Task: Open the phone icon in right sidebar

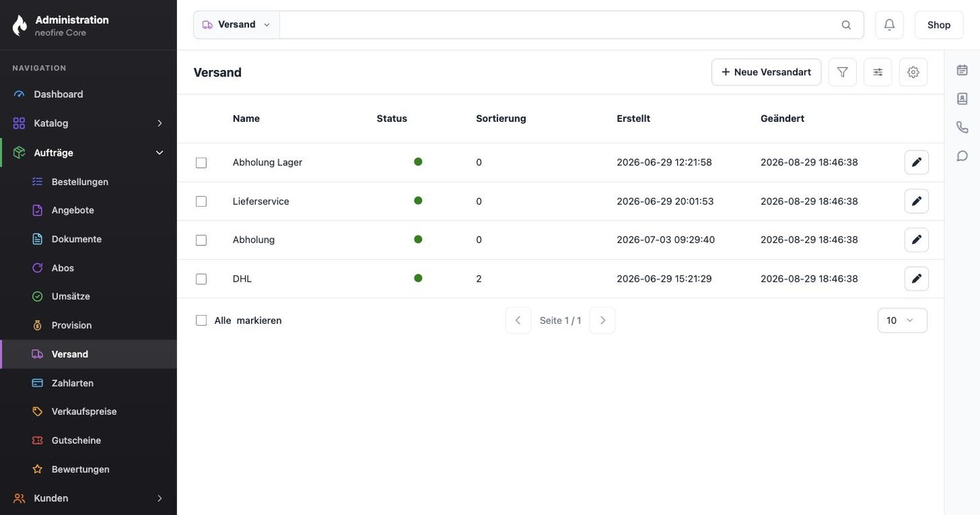Action: point(962,127)
